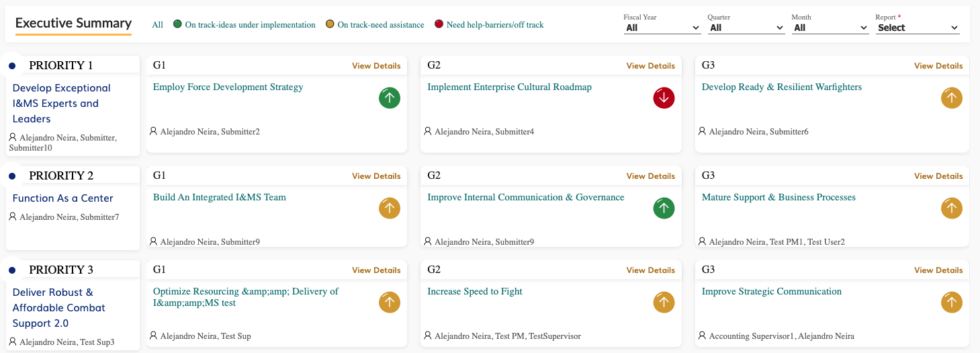Expand the Report select dropdown
The image size is (980, 353).
point(918,28)
